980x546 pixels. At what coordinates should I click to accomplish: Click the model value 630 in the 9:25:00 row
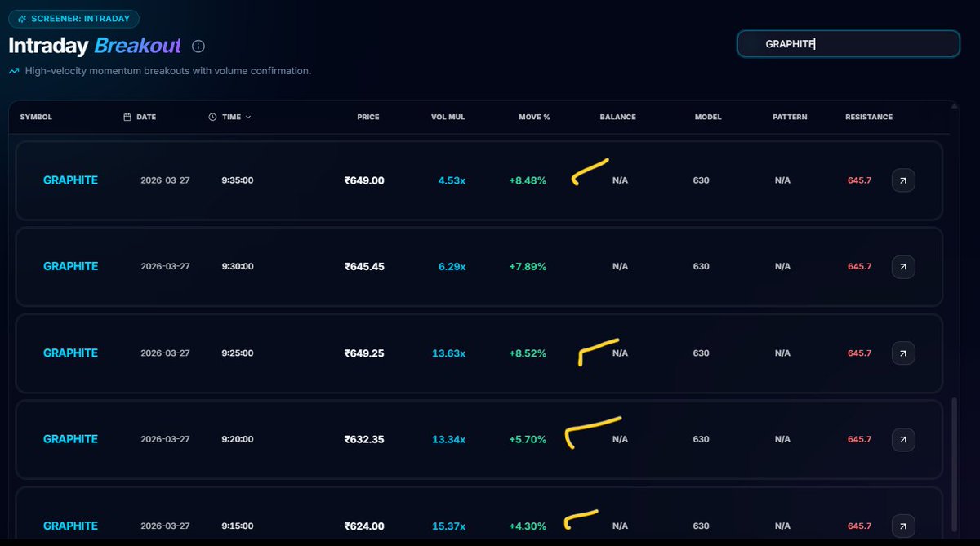click(701, 353)
